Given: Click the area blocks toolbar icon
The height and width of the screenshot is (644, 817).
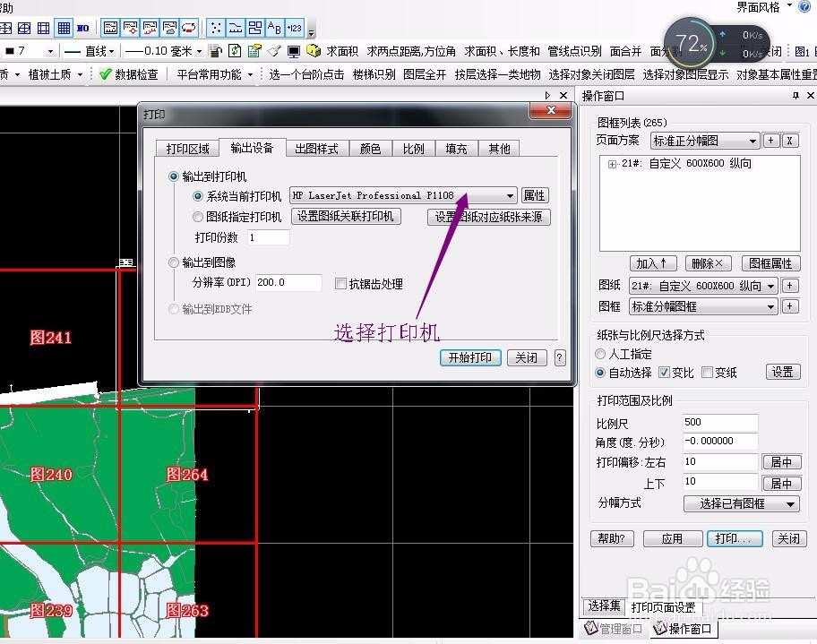Looking at the screenshot, I should tap(254, 28).
